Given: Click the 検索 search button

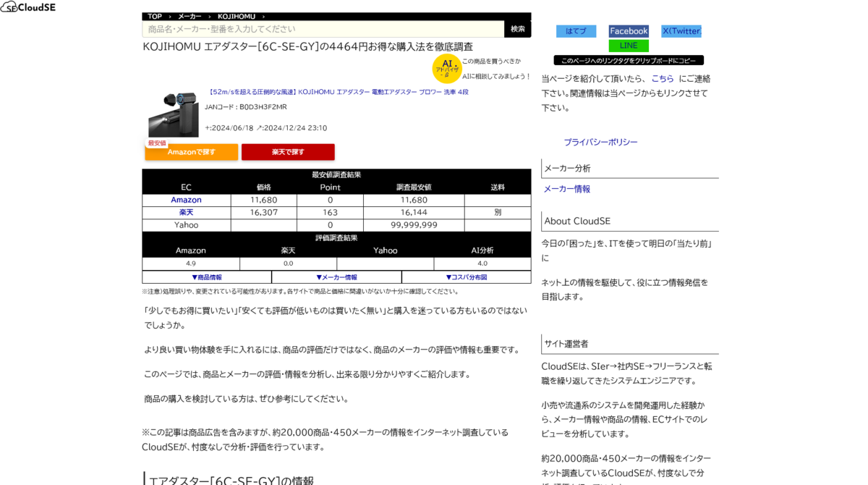Looking at the screenshot, I should [x=518, y=29].
